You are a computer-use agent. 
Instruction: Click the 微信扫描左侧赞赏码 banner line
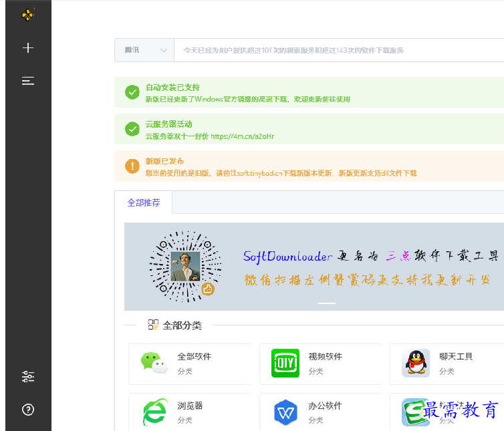click(x=367, y=280)
